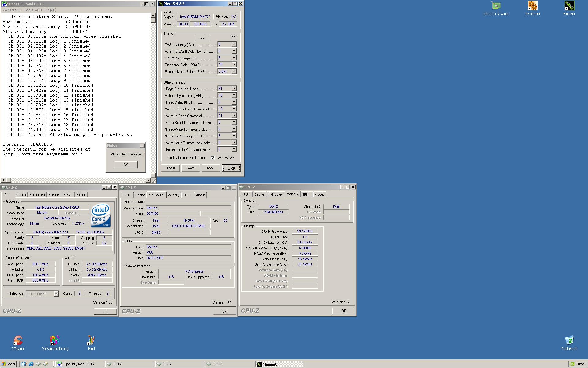Select About tab in right CPU-Z window
Image resolution: width=588 pixels, height=368 pixels.
coord(319,194)
